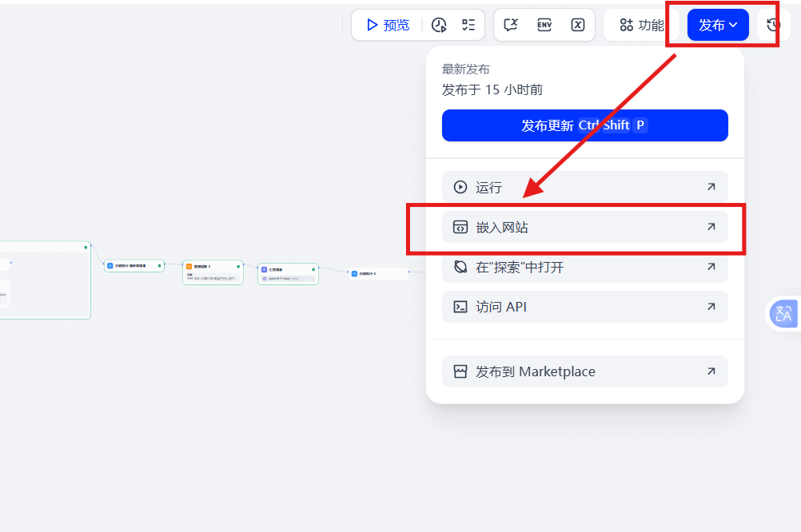
Task: Open the version history icon
Action: [x=773, y=25]
